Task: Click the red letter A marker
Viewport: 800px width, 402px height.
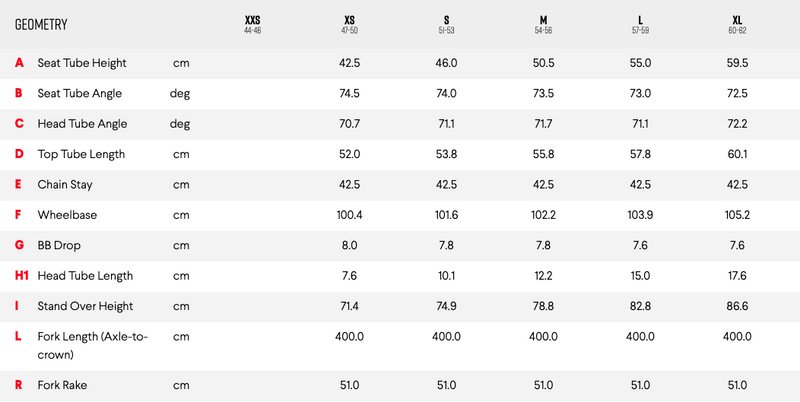Action: click(19, 63)
